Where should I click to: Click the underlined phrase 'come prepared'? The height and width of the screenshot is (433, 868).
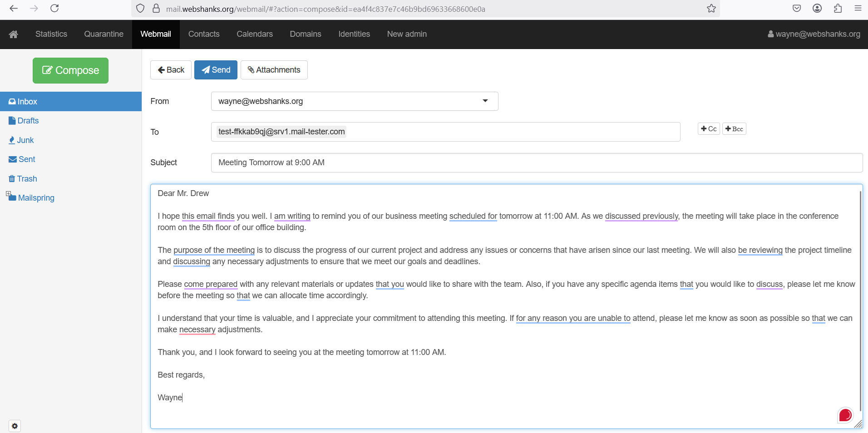pyautogui.click(x=211, y=284)
